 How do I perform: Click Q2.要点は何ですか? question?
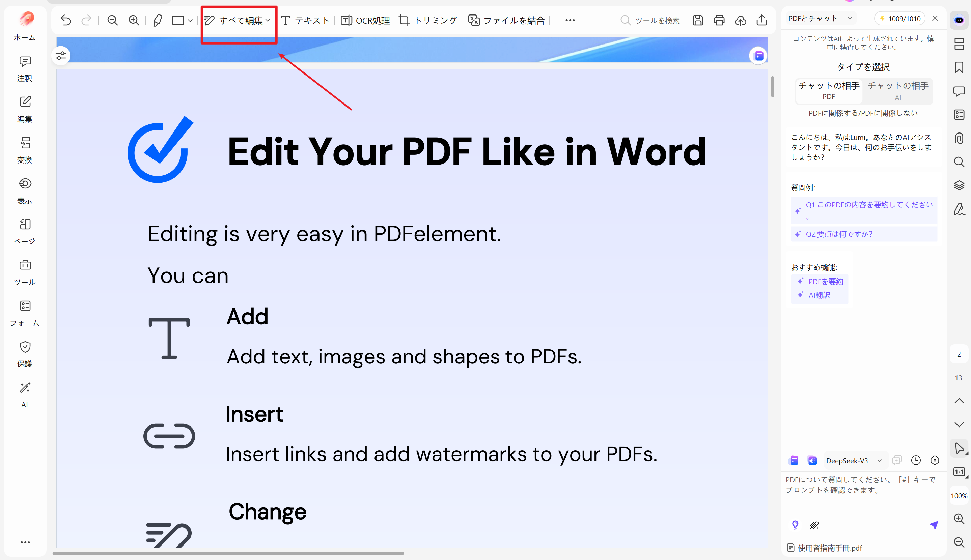pos(864,234)
